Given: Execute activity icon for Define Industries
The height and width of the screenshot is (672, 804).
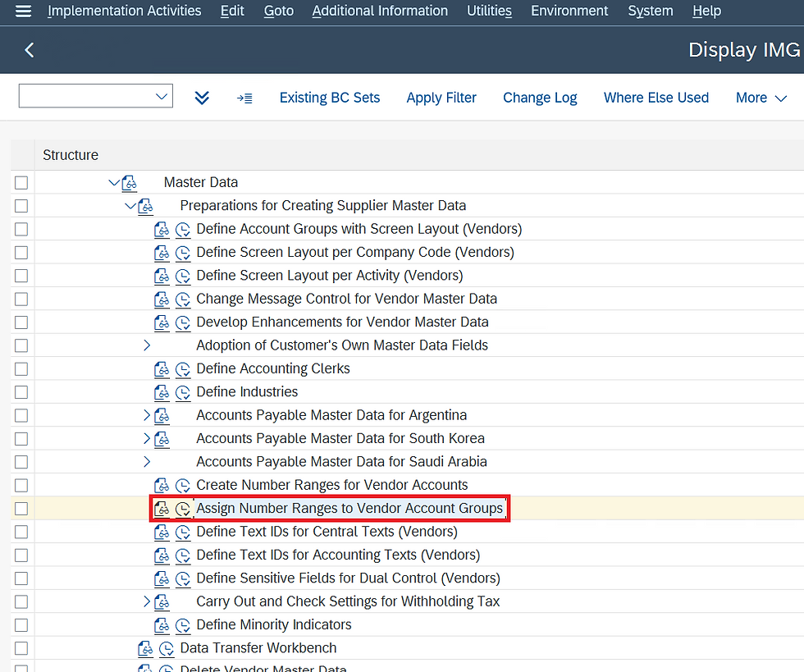Looking at the screenshot, I should 182,392.
